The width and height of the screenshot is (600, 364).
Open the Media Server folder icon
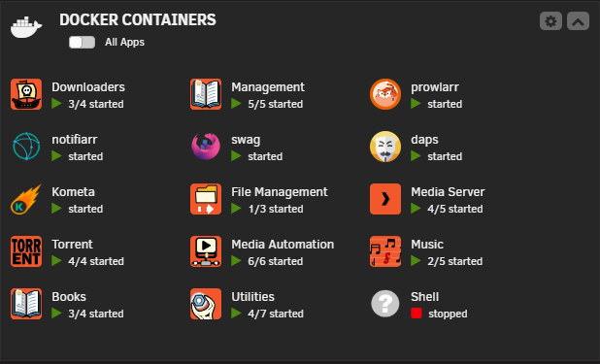click(x=385, y=199)
